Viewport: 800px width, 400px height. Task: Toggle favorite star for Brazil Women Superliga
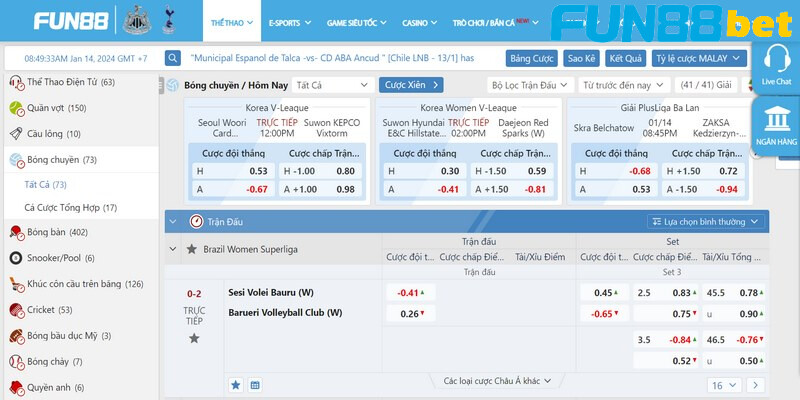click(x=191, y=249)
